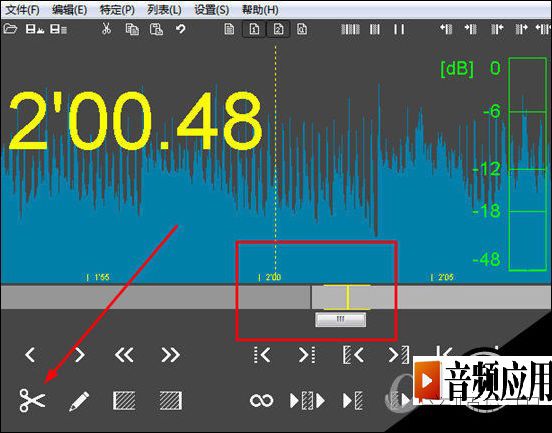This screenshot has width=552, height=433.
Task: Jump to previous marker with dotted-line left chevron
Action: [x=262, y=354]
